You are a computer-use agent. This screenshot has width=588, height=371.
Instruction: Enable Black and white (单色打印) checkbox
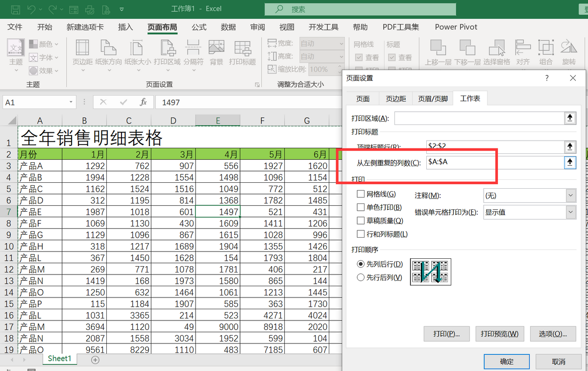361,208
